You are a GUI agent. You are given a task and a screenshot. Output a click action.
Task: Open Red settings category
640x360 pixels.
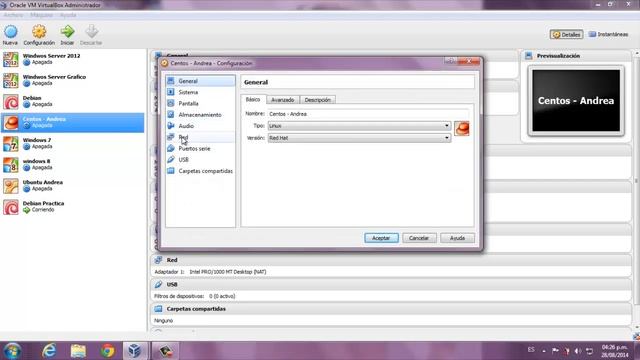(x=200, y=137)
